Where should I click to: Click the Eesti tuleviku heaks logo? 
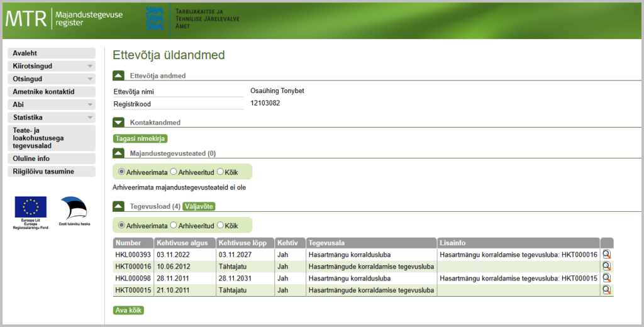[74, 211]
